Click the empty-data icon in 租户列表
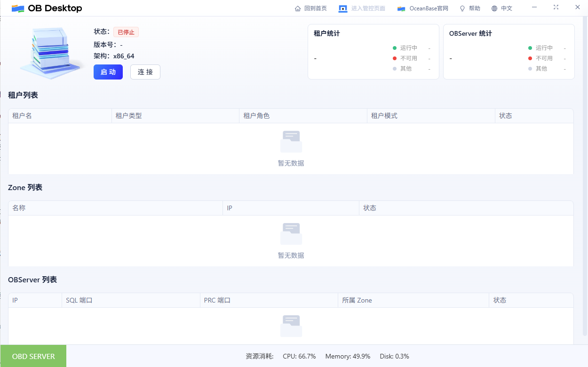This screenshot has height=367, width=588. click(x=291, y=141)
